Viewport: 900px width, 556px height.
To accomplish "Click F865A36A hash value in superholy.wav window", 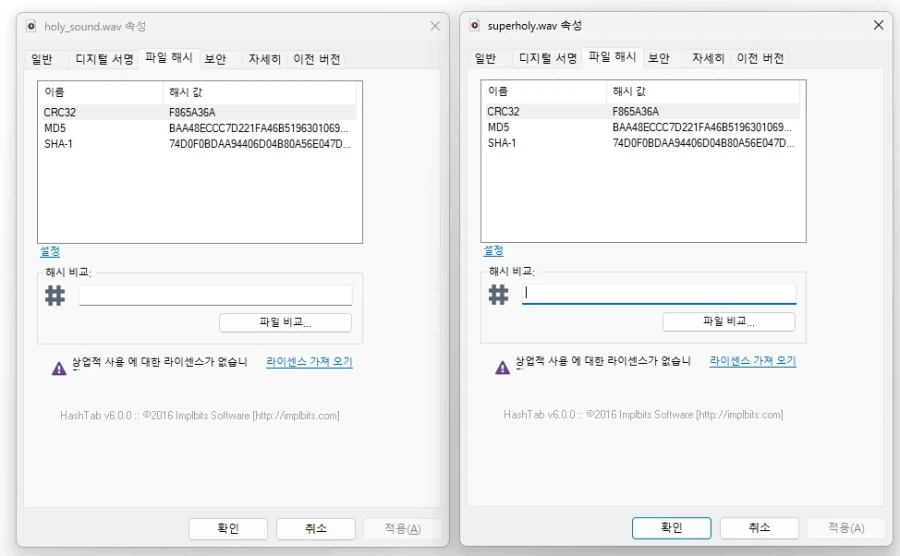I will [635, 111].
